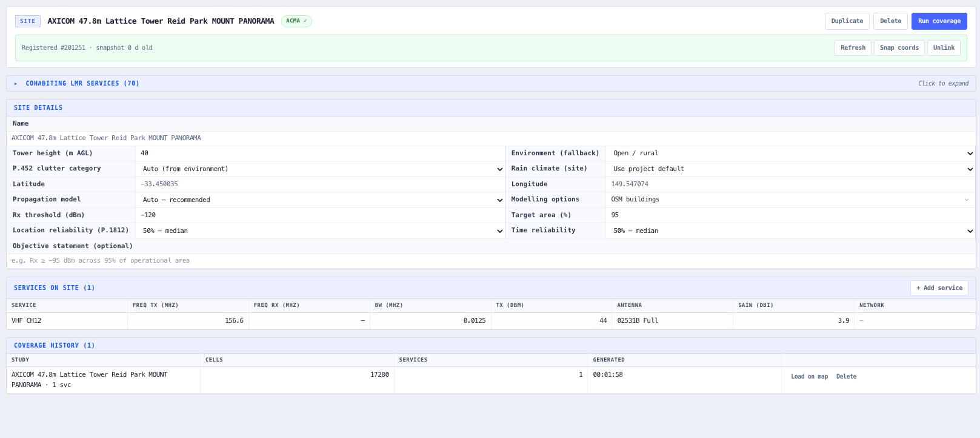
Task: Edit the site Name field
Action: coord(491,138)
